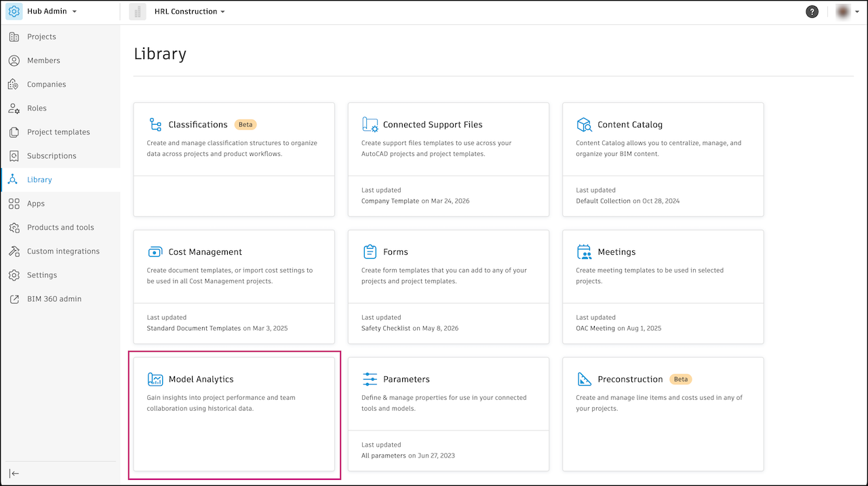
Task: Click the Cost Management icon
Action: [x=155, y=252]
